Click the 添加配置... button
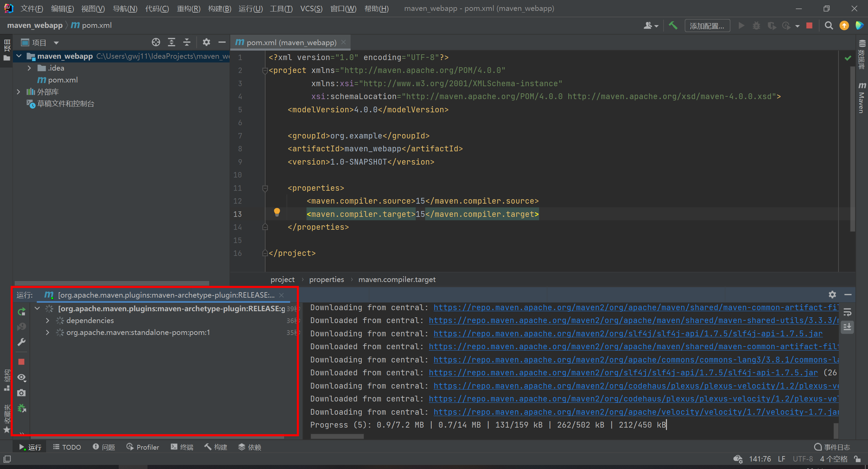Viewport: 868px width, 469px height. coord(707,26)
